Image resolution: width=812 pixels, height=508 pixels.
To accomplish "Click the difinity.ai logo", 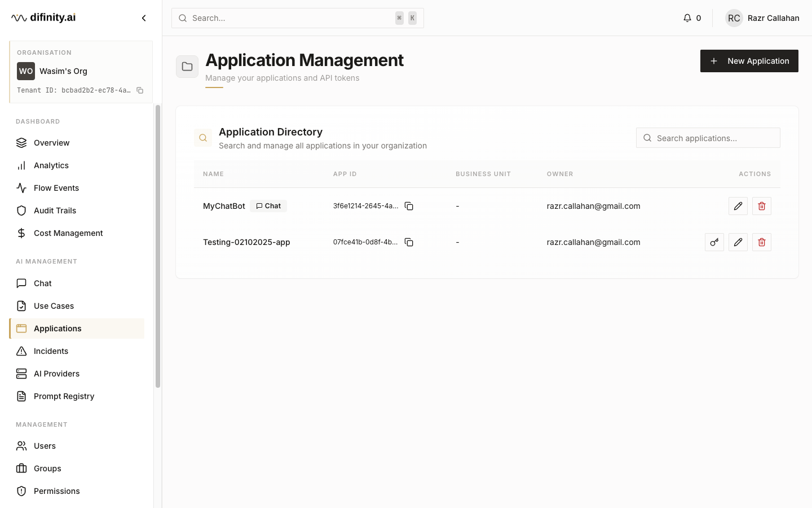I will pyautogui.click(x=43, y=17).
